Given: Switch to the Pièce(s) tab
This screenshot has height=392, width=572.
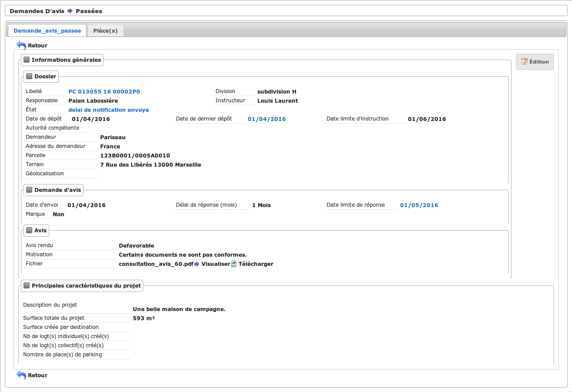Looking at the screenshot, I should pyautogui.click(x=105, y=30).
